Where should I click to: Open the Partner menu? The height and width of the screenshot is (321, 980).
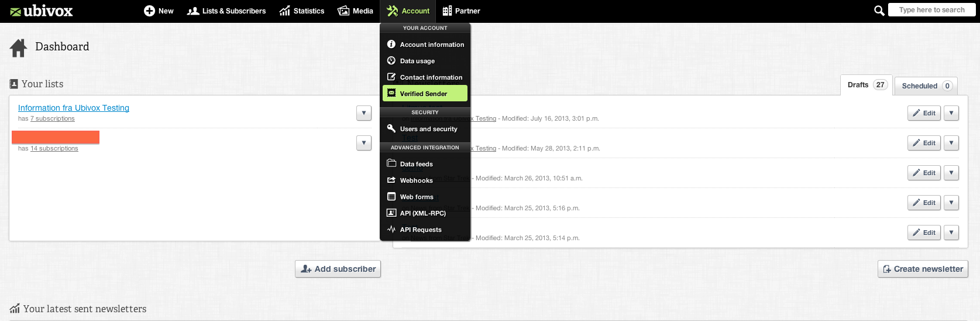(x=461, y=11)
